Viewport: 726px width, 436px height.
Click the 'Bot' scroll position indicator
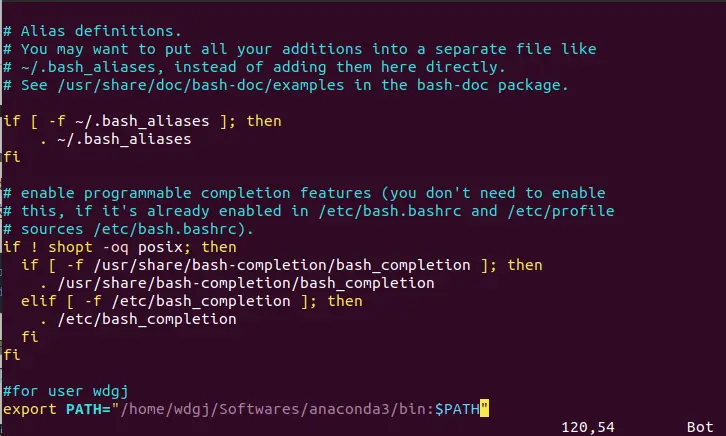pyautogui.click(x=700, y=427)
